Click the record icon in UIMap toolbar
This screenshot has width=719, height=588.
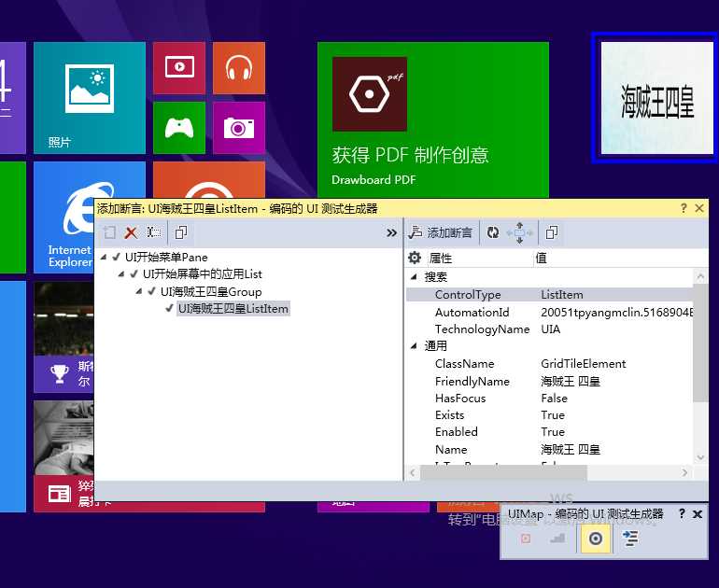(526, 538)
